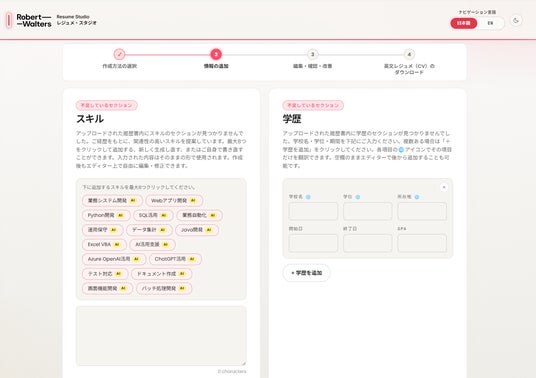Click the translate globe icon beside 所在地

coord(417,197)
